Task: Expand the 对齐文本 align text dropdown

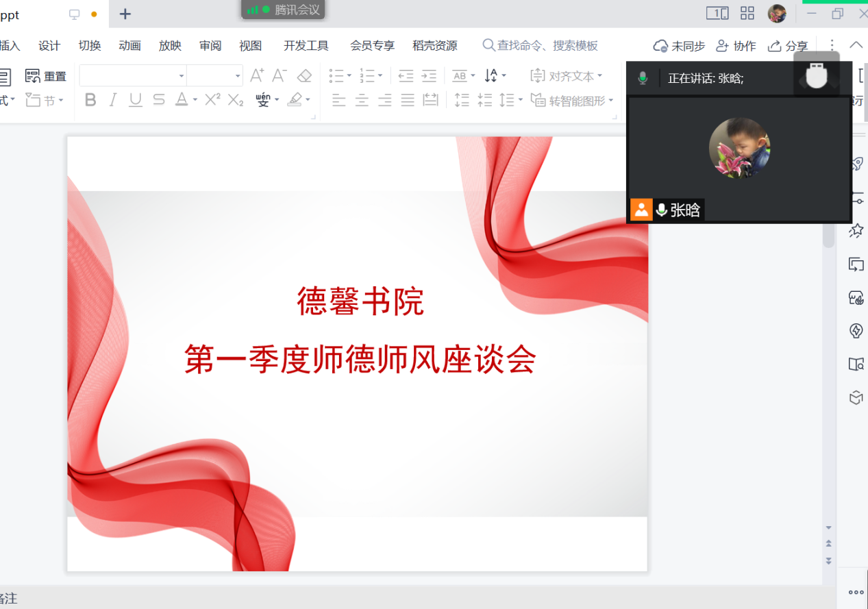Action: pyautogui.click(x=600, y=76)
